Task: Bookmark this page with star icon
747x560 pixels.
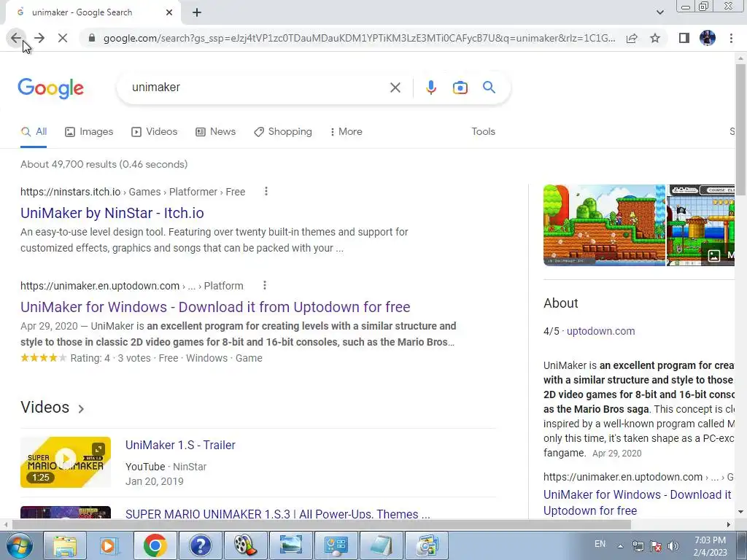Action: pos(655,38)
